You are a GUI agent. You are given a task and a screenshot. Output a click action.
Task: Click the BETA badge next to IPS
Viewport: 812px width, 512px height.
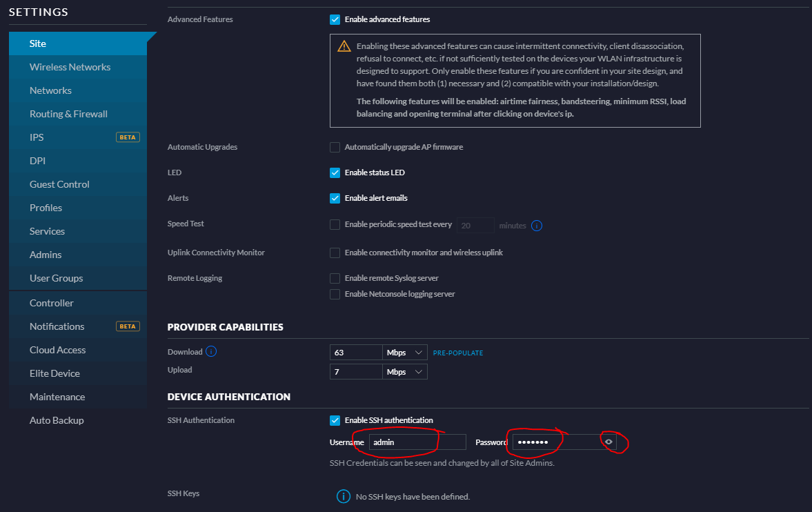[x=128, y=137]
